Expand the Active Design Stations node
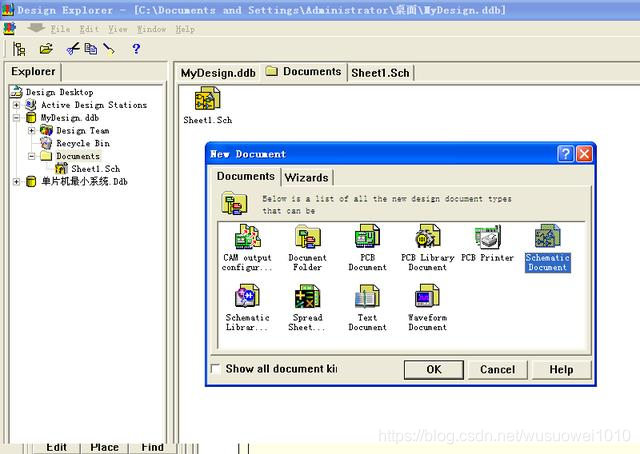Image resolution: width=640 pixels, height=454 pixels. pyautogui.click(x=16, y=105)
